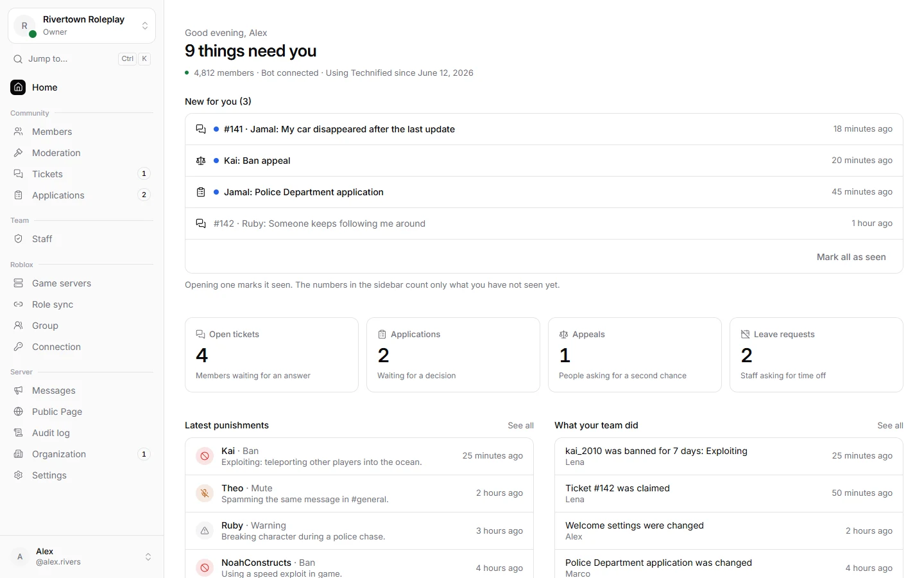Click the ban icon beside Kai punishment
The height and width of the screenshot is (578, 924).
(205, 456)
